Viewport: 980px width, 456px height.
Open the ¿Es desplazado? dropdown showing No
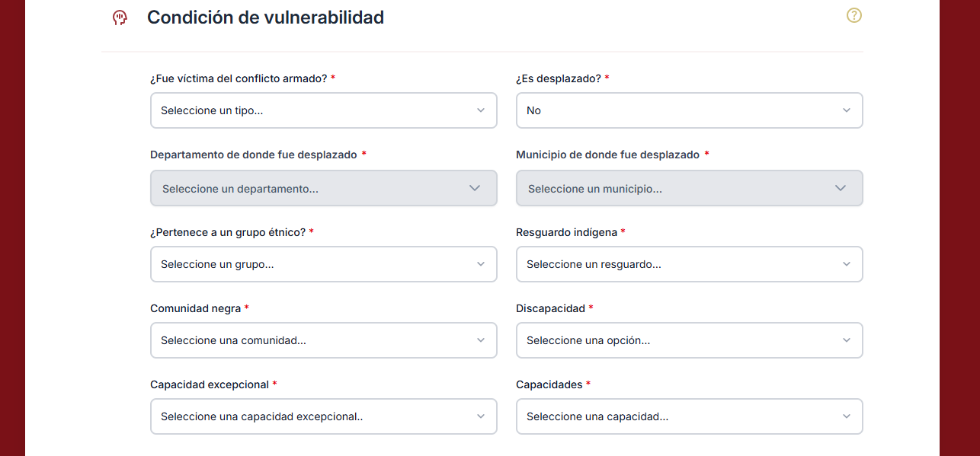690,110
